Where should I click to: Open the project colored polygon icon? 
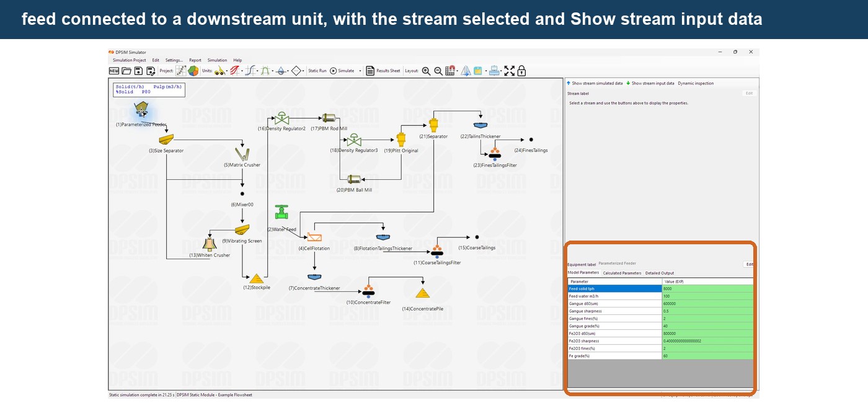coord(193,71)
